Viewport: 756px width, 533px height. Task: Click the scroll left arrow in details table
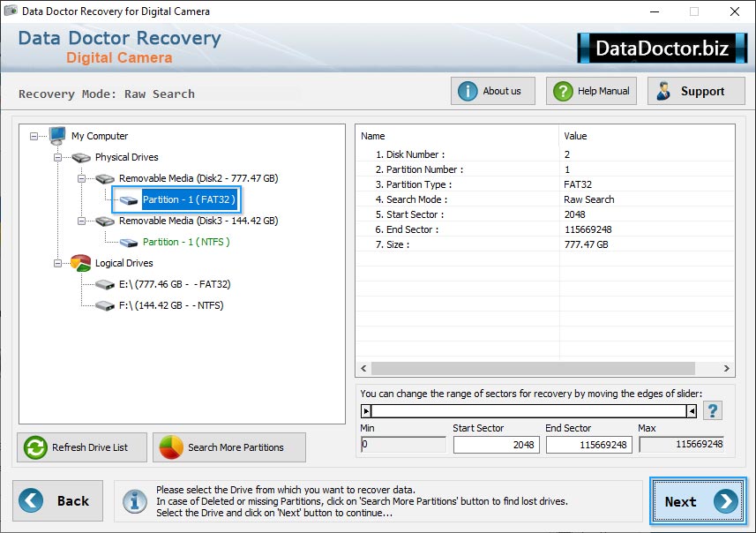click(363, 369)
